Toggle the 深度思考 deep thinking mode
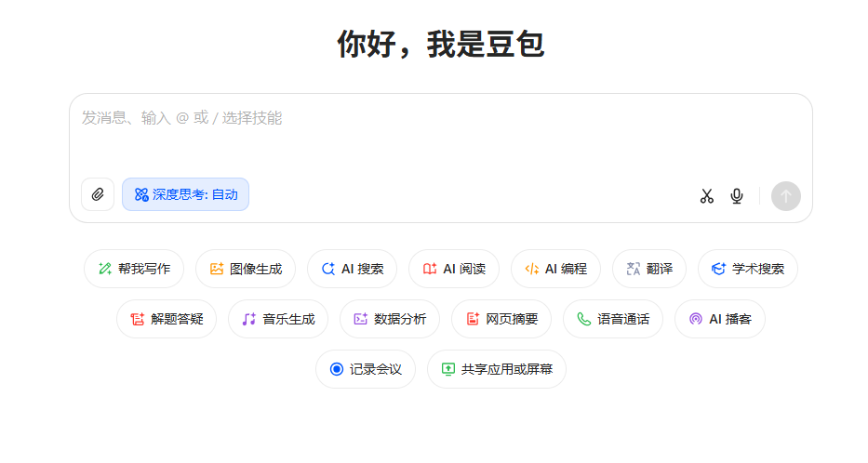The height and width of the screenshot is (463, 868). pyautogui.click(x=186, y=194)
